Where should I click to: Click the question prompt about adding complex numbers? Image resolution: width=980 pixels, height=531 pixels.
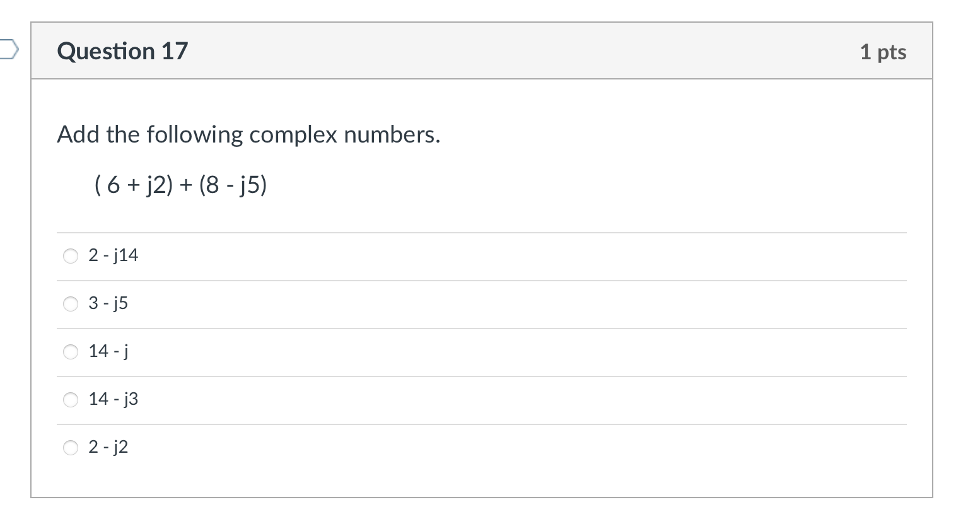(248, 134)
